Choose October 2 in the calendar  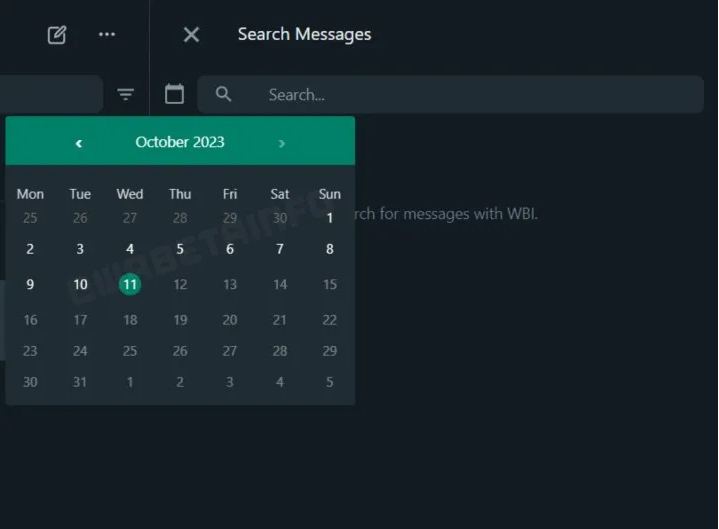(30, 250)
